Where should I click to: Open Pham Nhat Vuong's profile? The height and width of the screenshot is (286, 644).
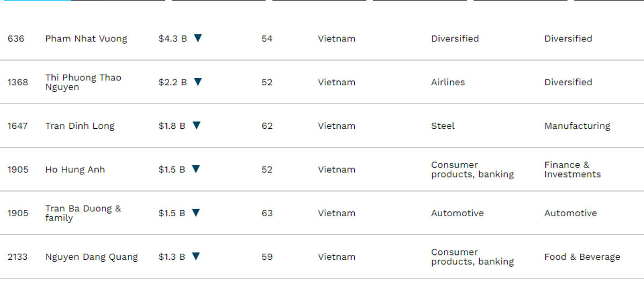tap(86, 39)
